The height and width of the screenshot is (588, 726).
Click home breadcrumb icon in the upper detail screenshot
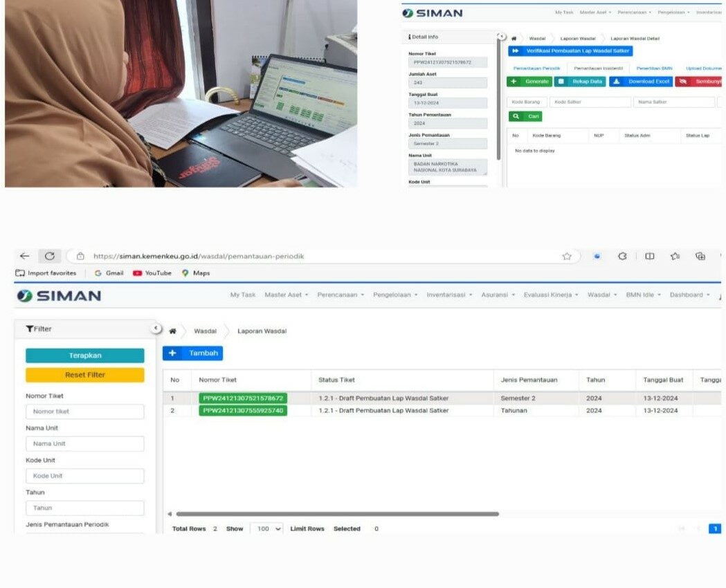point(514,39)
